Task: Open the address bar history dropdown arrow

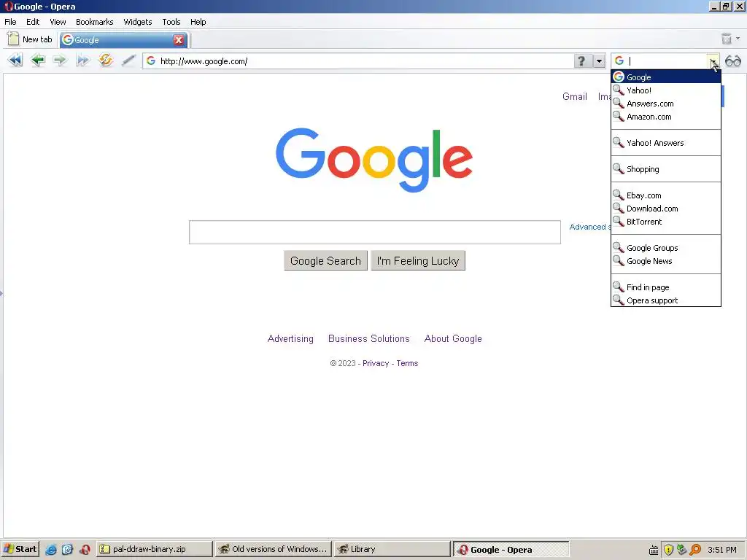Action: click(x=599, y=61)
